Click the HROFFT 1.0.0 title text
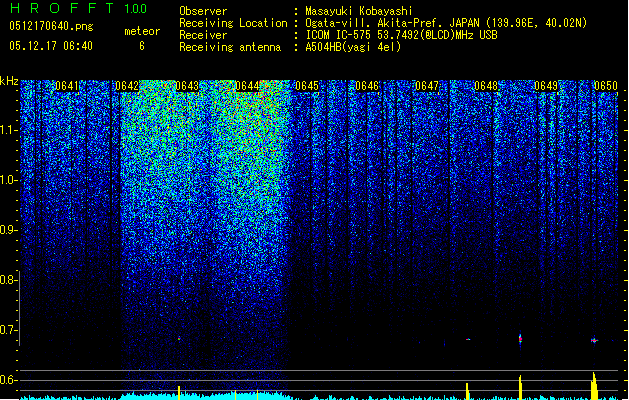This screenshot has width=629, height=400. tap(78, 8)
